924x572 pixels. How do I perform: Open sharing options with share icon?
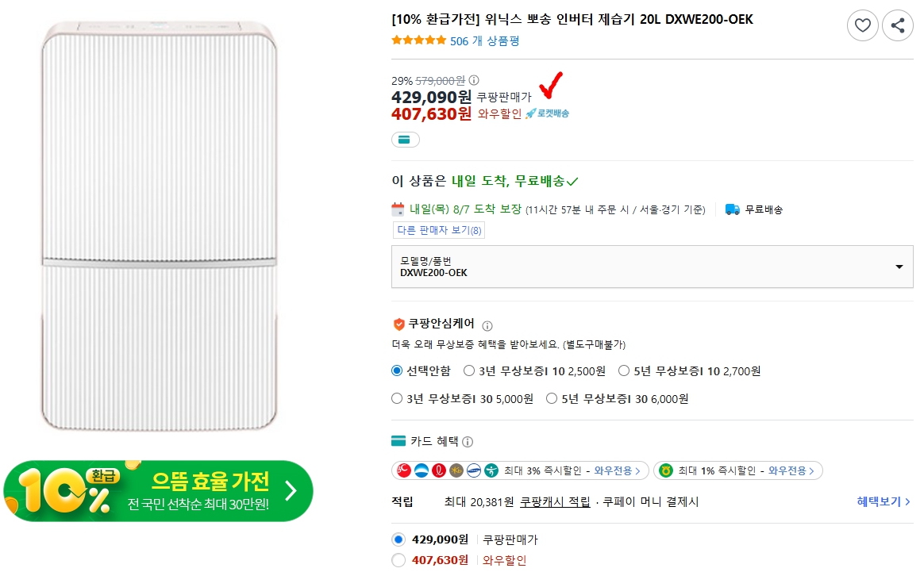[898, 25]
